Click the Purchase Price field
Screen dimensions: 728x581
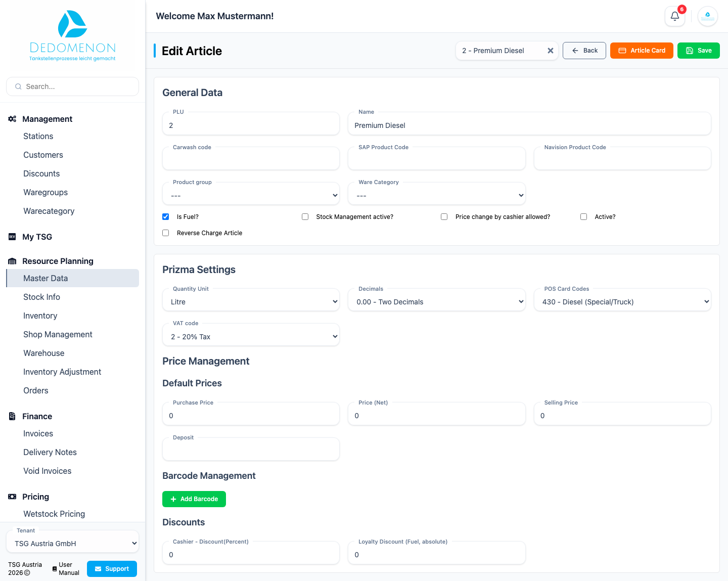click(x=251, y=415)
